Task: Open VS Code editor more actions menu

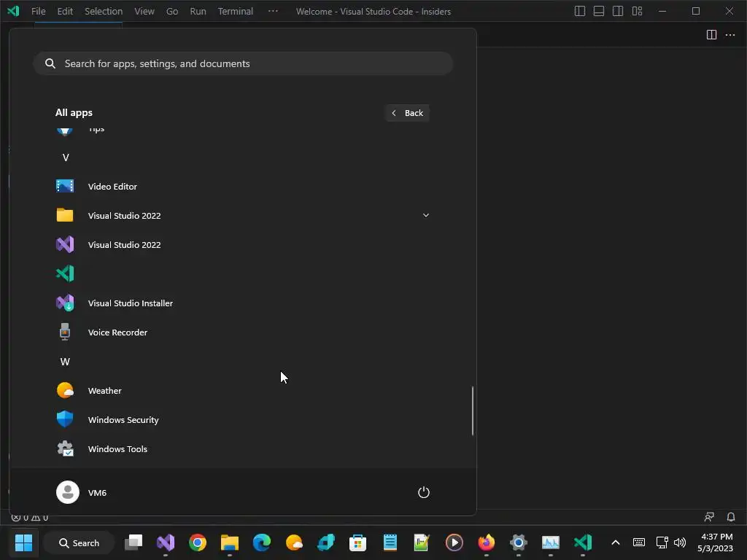Action: click(729, 35)
